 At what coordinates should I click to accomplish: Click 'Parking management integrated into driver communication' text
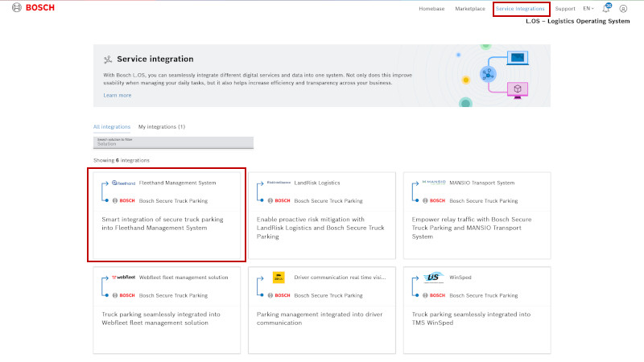320,319
